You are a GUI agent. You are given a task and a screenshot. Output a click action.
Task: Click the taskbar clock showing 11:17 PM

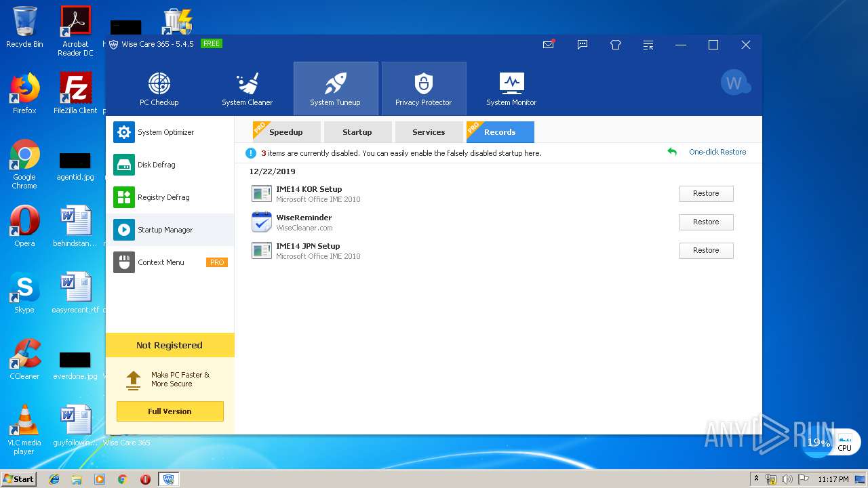click(833, 479)
